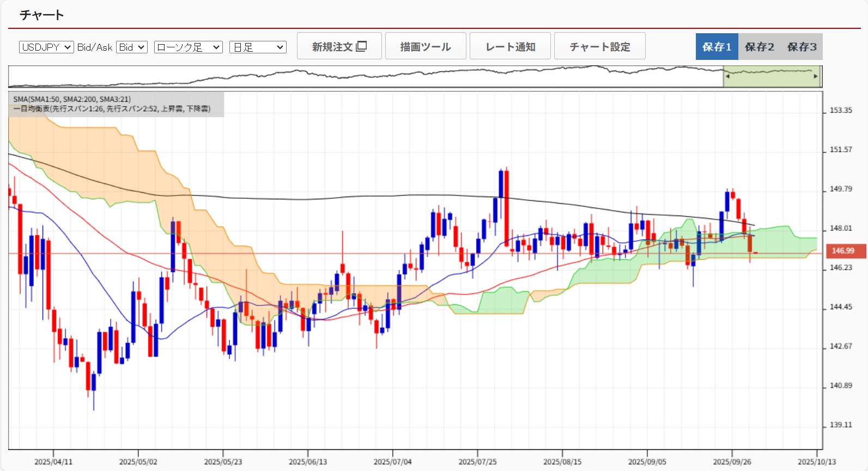Viewport: 868px width, 471px height.
Task: Click the unselected white area of the overview navigator
Action: (x=365, y=77)
